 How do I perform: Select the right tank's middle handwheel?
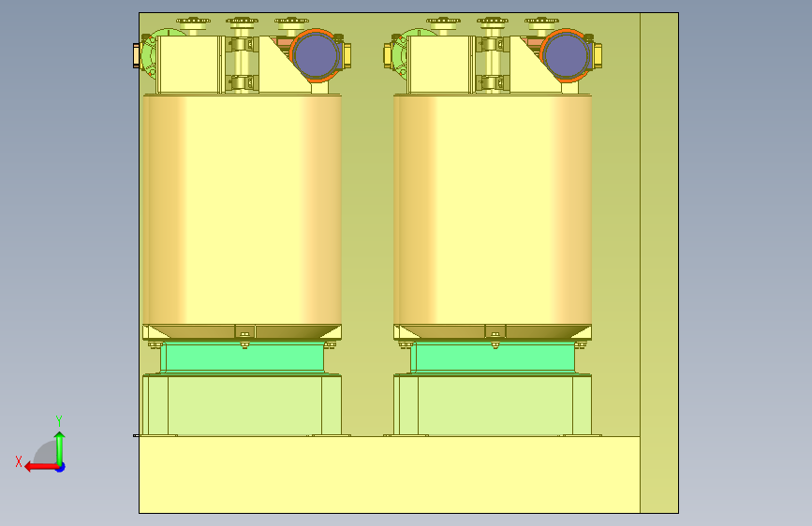[492, 22]
